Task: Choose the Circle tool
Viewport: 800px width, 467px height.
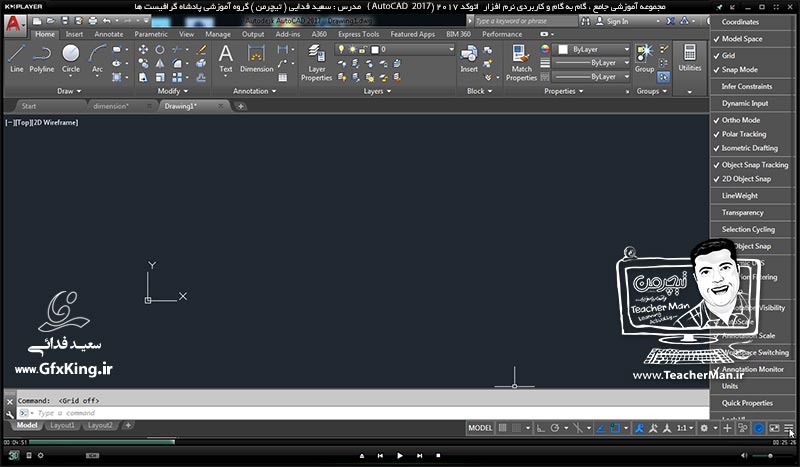Action: pos(71,58)
